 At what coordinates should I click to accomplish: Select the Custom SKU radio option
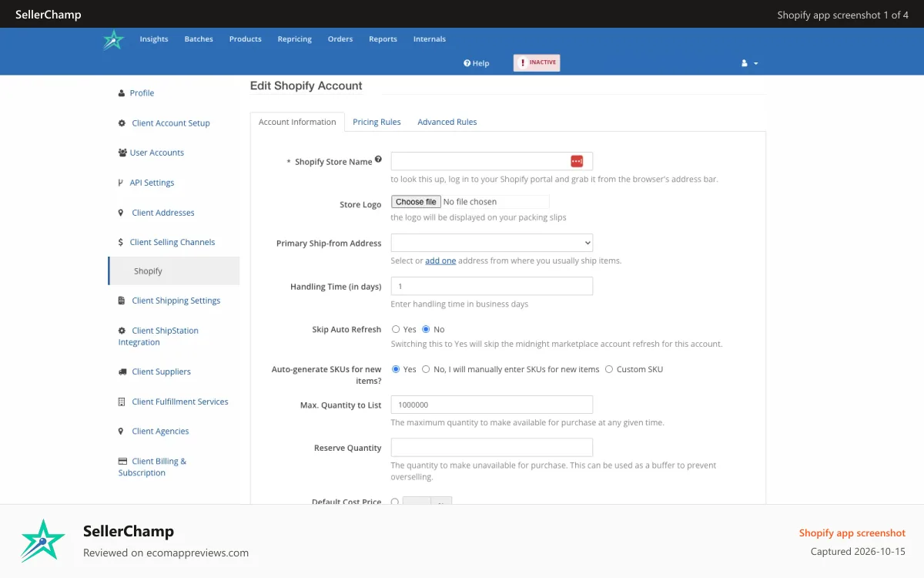609,369
